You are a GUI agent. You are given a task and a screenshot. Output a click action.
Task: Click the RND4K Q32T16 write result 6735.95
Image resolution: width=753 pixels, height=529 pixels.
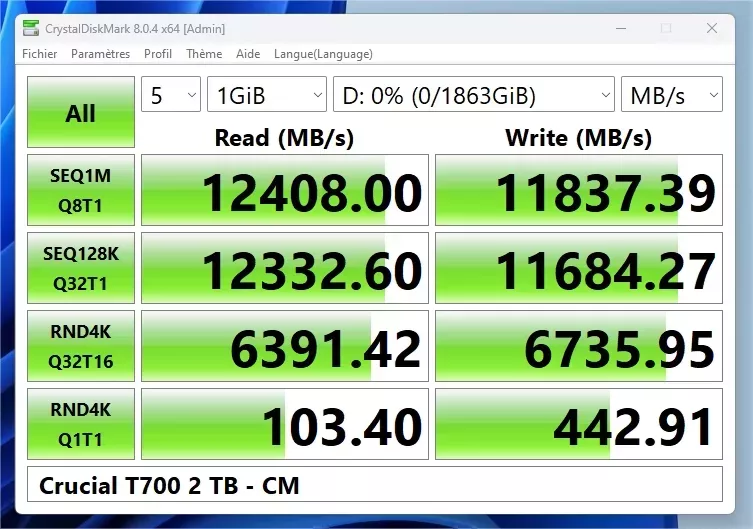click(x=579, y=346)
